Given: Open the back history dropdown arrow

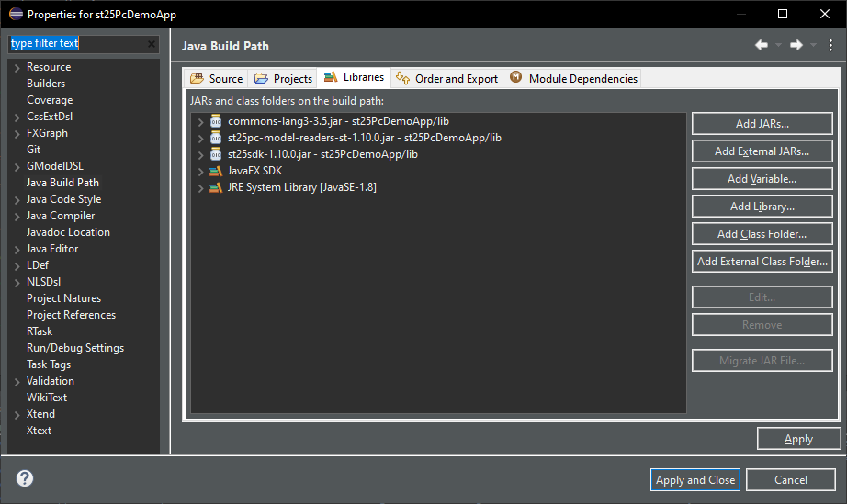Looking at the screenshot, I should point(778,45).
